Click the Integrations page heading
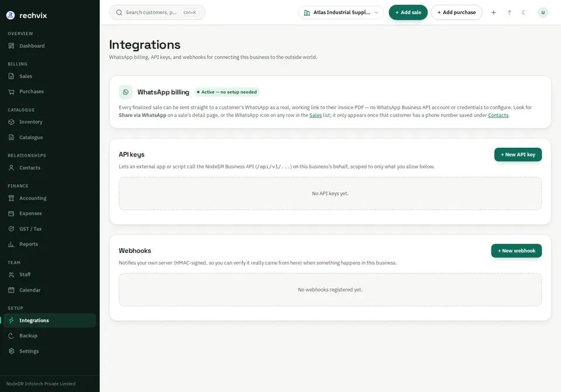561x392 pixels. pyautogui.click(x=144, y=45)
